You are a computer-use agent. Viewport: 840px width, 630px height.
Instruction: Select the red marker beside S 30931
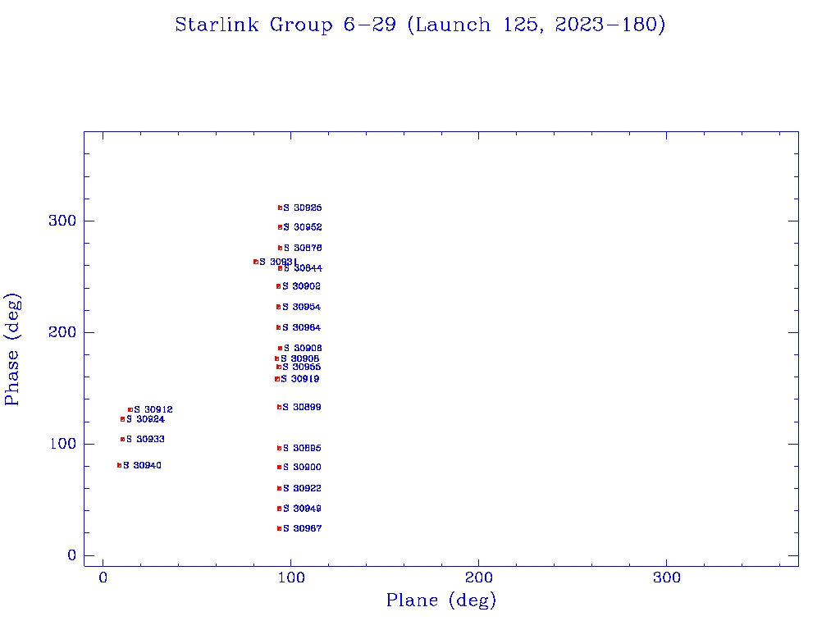coord(256,262)
